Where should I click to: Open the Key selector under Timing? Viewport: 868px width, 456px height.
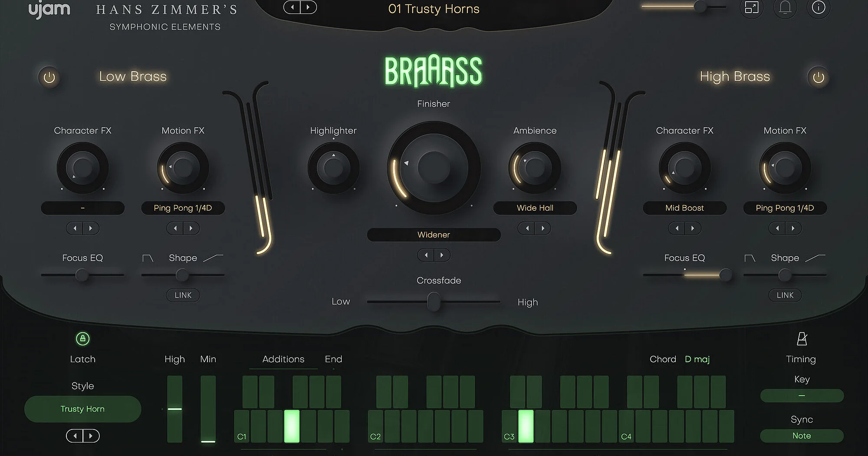[x=802, y=396]
